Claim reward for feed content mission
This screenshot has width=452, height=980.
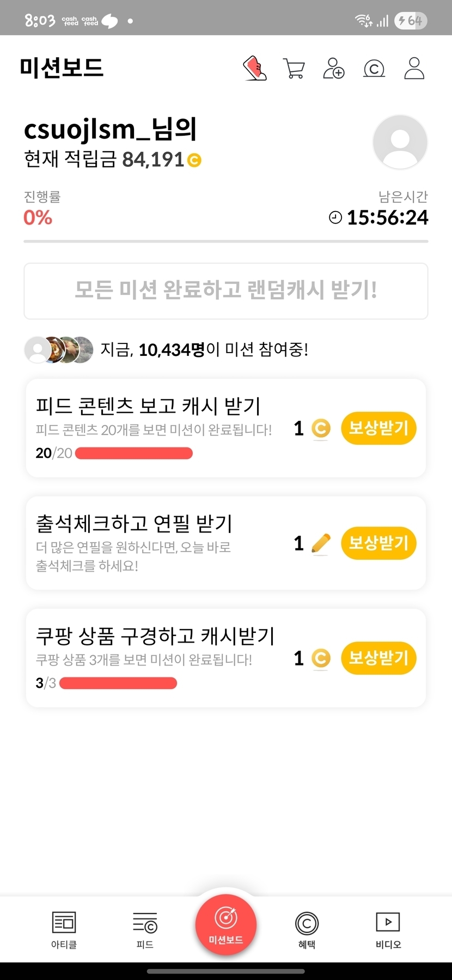tap(378, 428)
